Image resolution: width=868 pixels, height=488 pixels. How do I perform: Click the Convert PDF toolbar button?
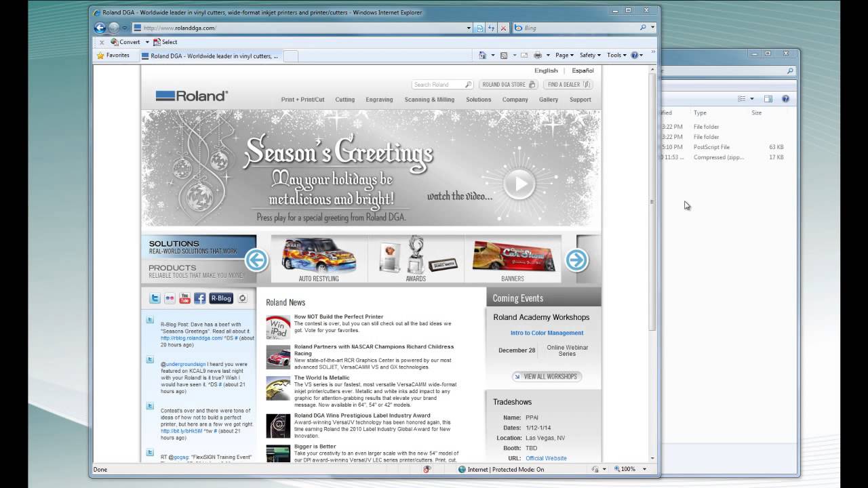125,42
